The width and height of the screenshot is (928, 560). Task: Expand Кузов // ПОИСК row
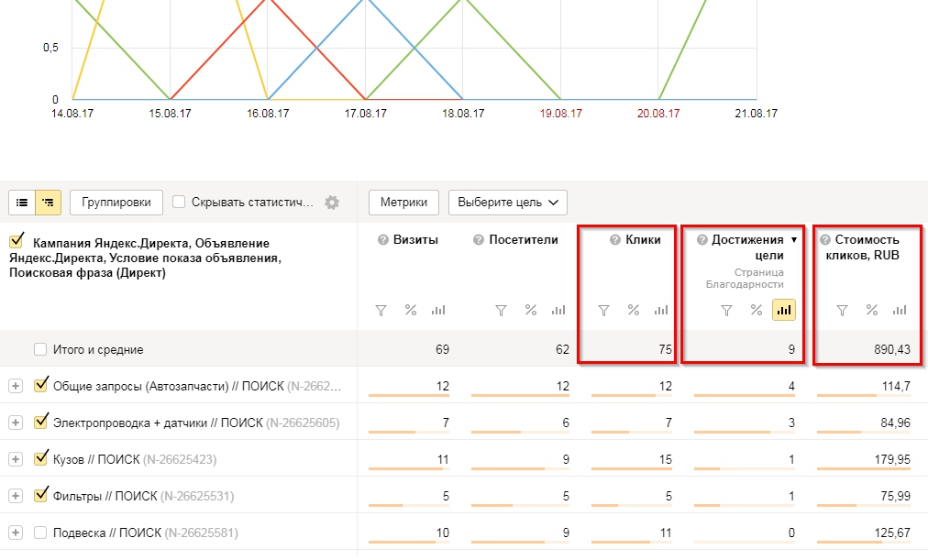click(16, 459)
